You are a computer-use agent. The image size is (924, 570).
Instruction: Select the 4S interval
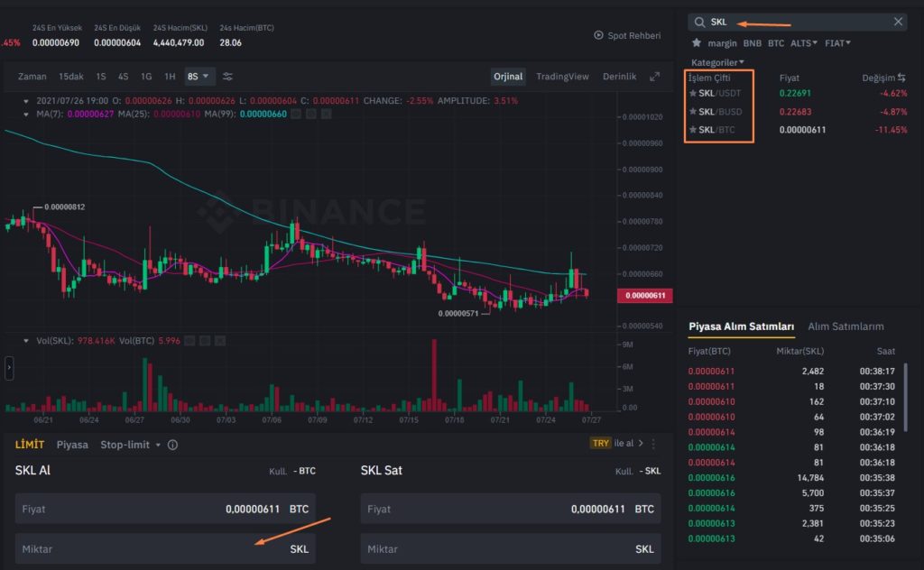point(123,77)
